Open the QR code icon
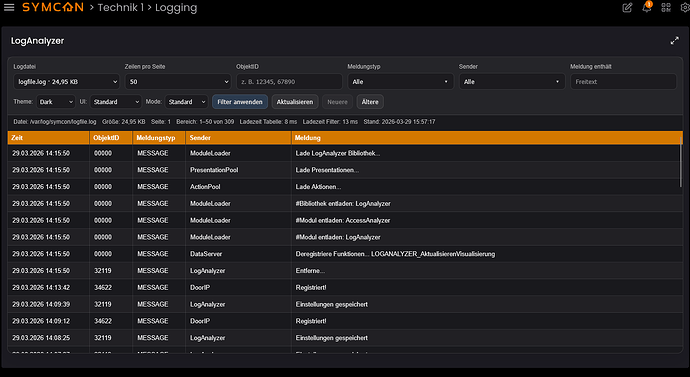The width and height of the screenshot is (690, 377). 666,7
